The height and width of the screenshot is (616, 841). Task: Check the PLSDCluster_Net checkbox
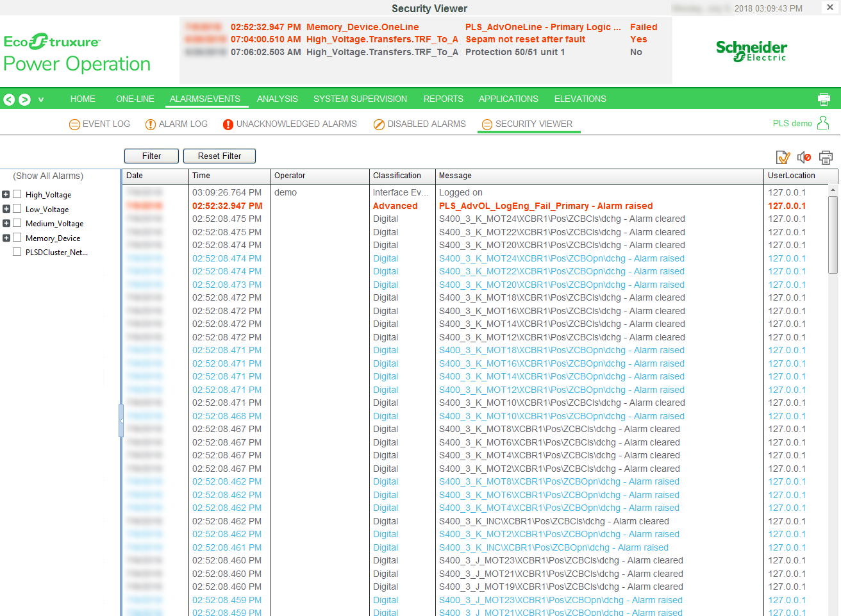pos(17,252)
